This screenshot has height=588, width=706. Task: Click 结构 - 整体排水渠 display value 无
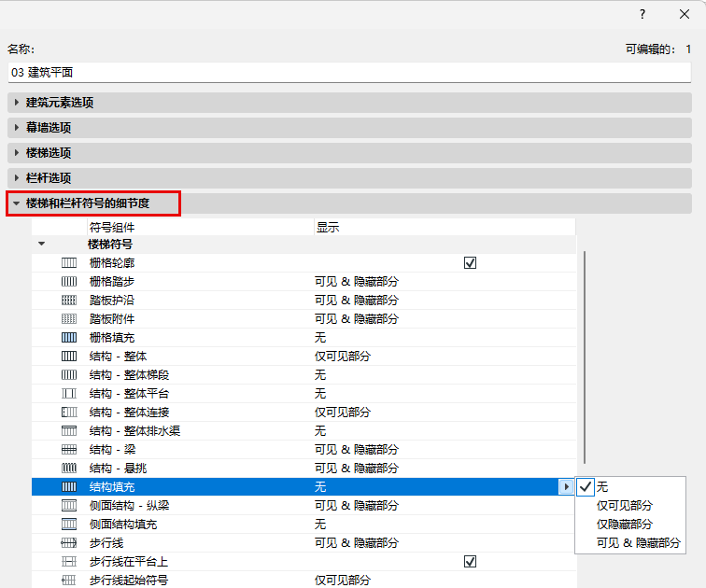pos(320,431)
